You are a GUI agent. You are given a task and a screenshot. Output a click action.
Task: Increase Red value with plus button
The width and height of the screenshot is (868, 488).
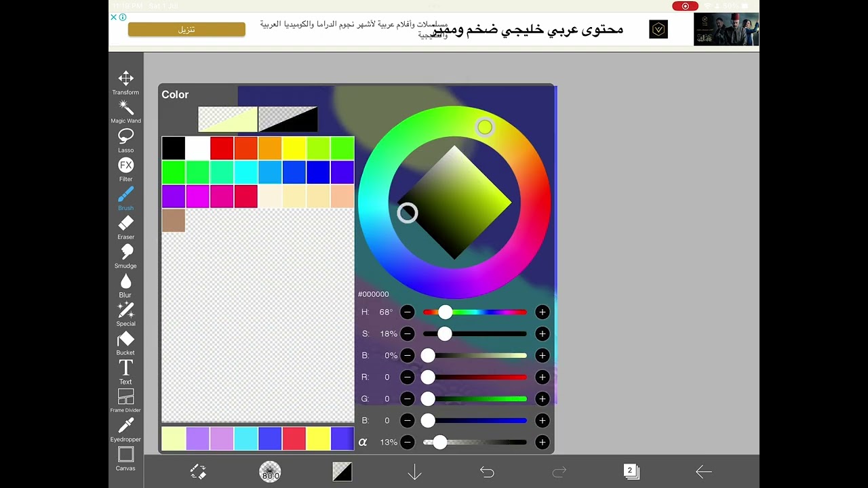coord(542,377)
